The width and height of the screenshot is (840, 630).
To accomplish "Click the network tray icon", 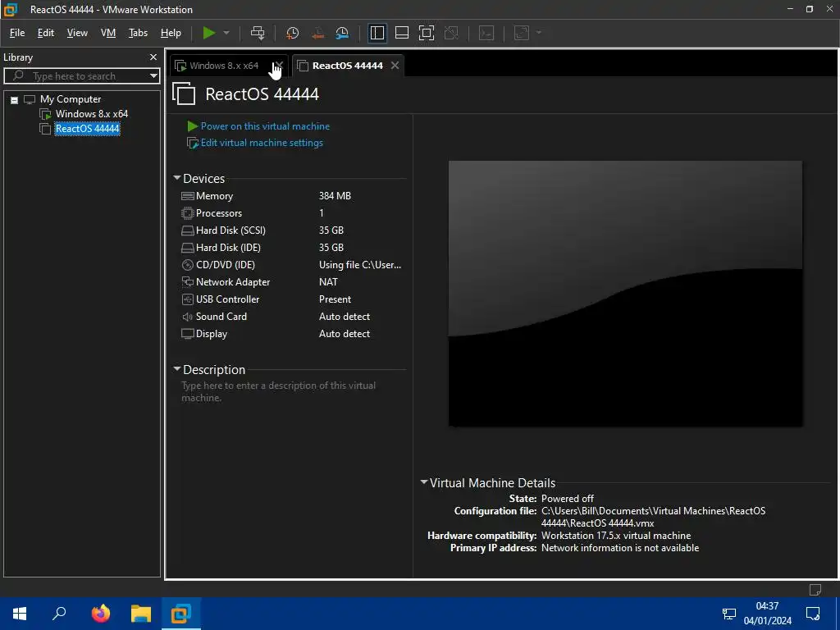I will (729, 614).
